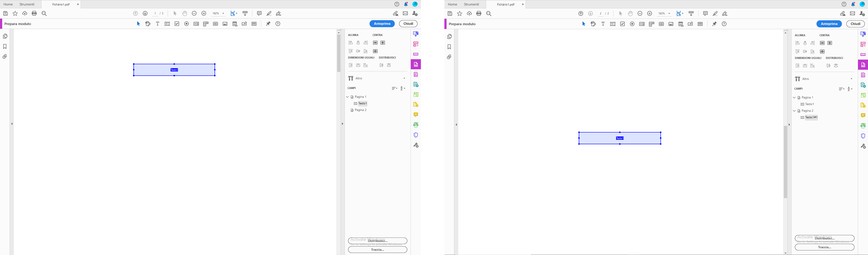Select the Add text field tool, left window
Viewport: 868px width, 255px height.
[167, 24]
